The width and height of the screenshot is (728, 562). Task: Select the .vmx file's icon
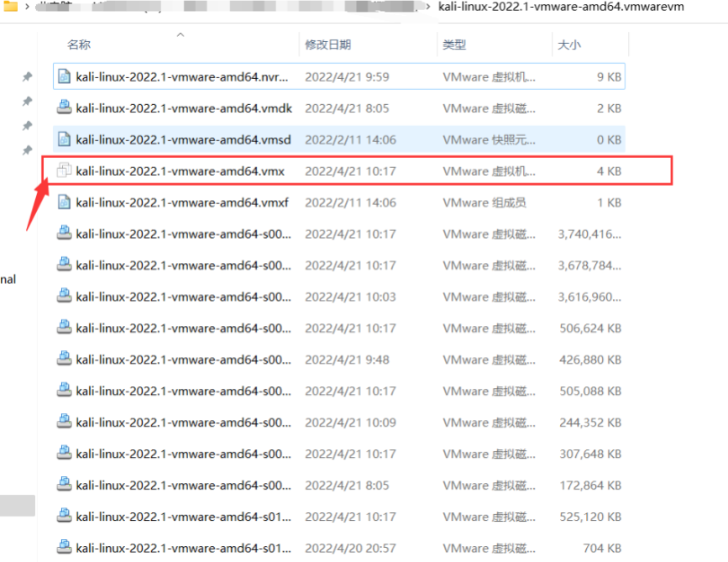coord(64,171)
